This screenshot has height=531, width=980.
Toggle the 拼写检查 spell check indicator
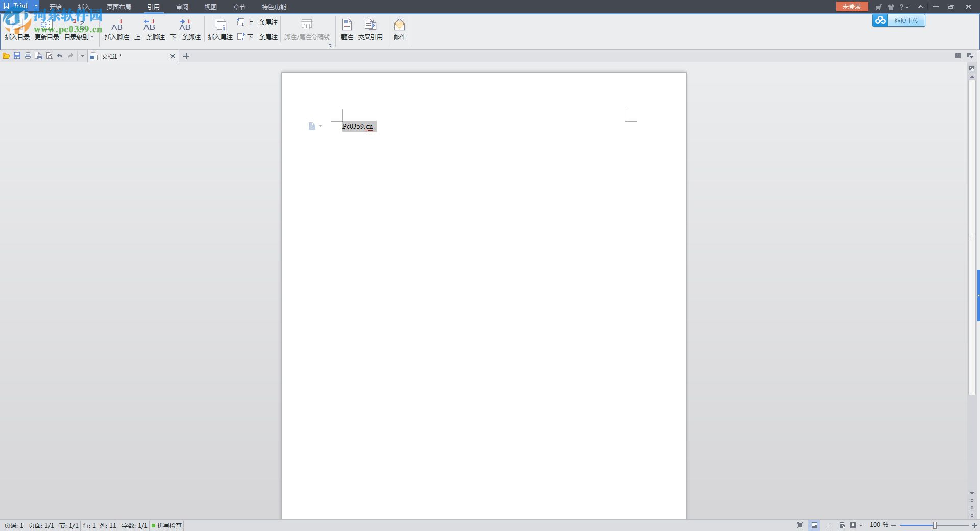166,525
